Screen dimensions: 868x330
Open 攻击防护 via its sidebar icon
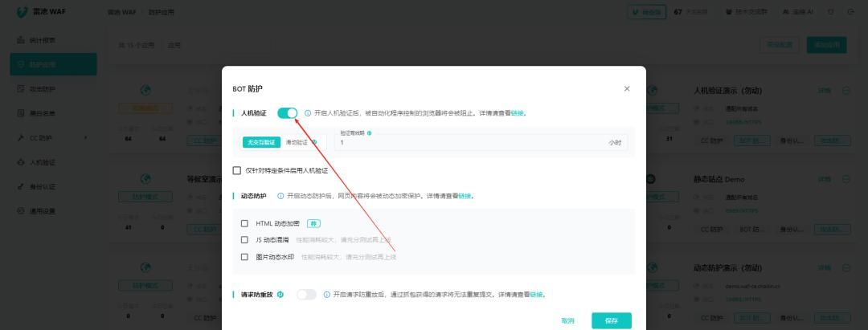pos(20,88)
